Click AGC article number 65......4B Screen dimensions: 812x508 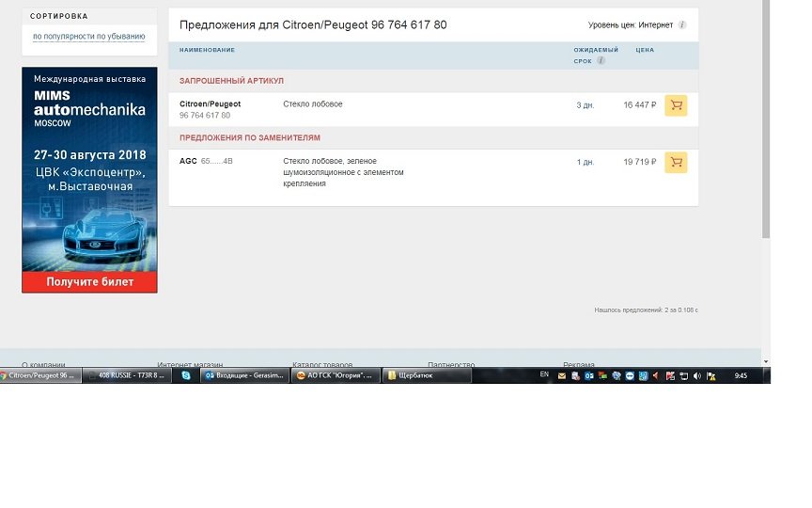(x=216, y=161)
